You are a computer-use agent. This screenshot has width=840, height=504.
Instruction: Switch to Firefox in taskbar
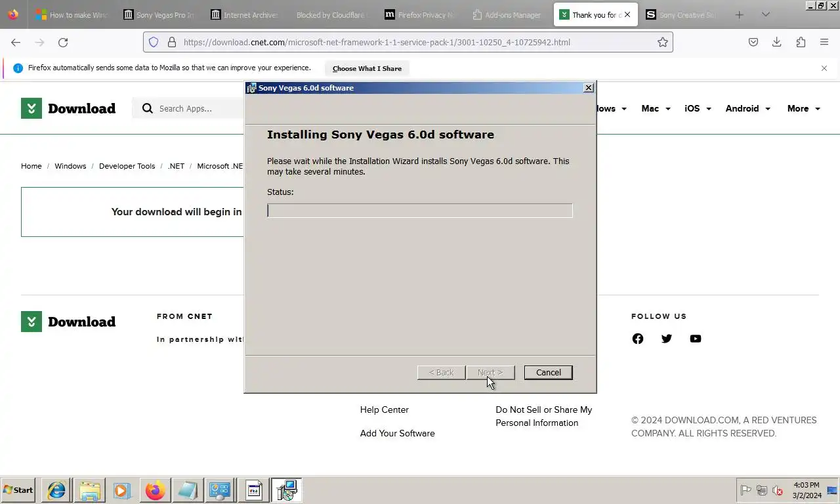tap(155, 490)
